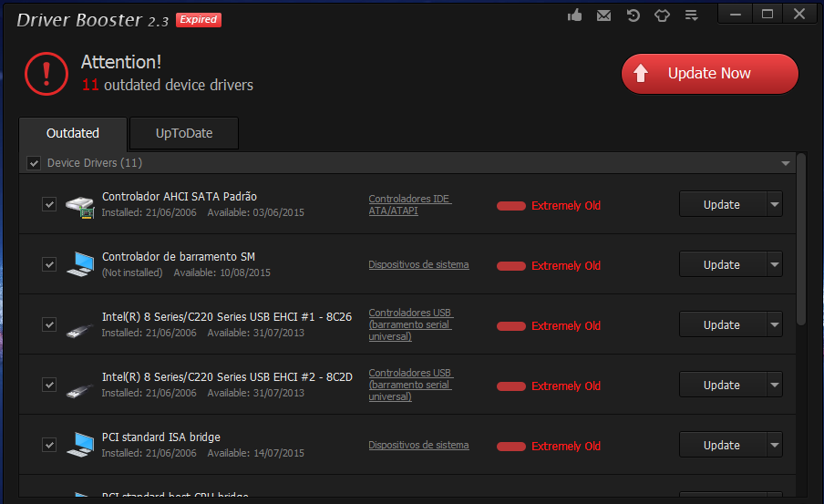
Task: Click the skin shirt icon
Action: click(662, 15)
